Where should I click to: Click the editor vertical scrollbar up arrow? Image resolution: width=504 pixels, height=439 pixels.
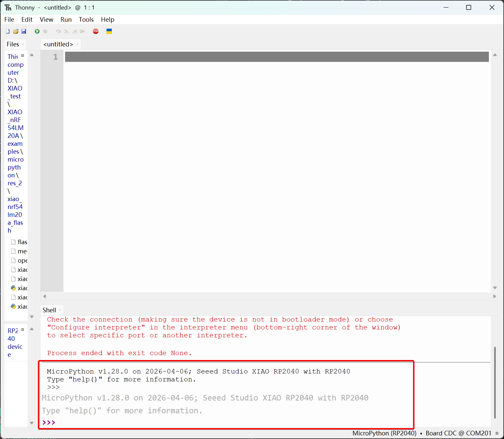point(495,55)
